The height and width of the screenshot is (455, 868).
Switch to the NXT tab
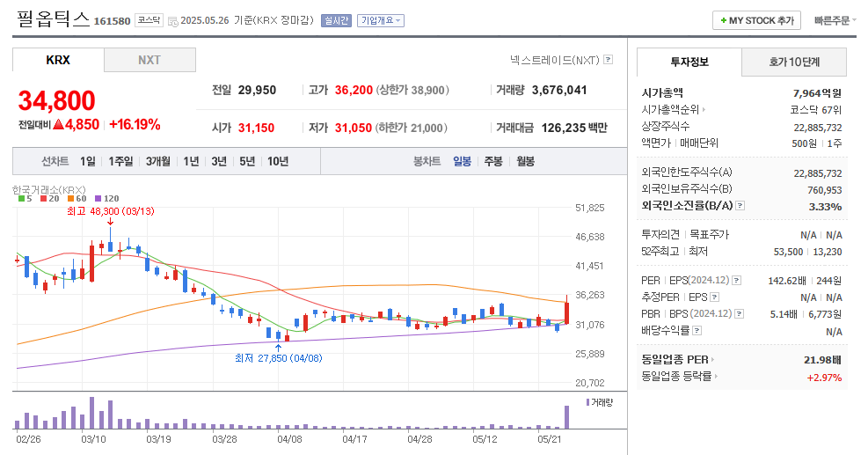pyautogui.click(x=150, y=60)
